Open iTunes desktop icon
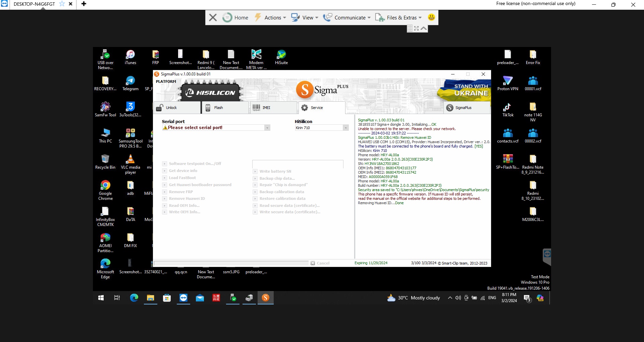Image resolution: width=644 pixels, height=342 pixels. click(x=130, y=57)
